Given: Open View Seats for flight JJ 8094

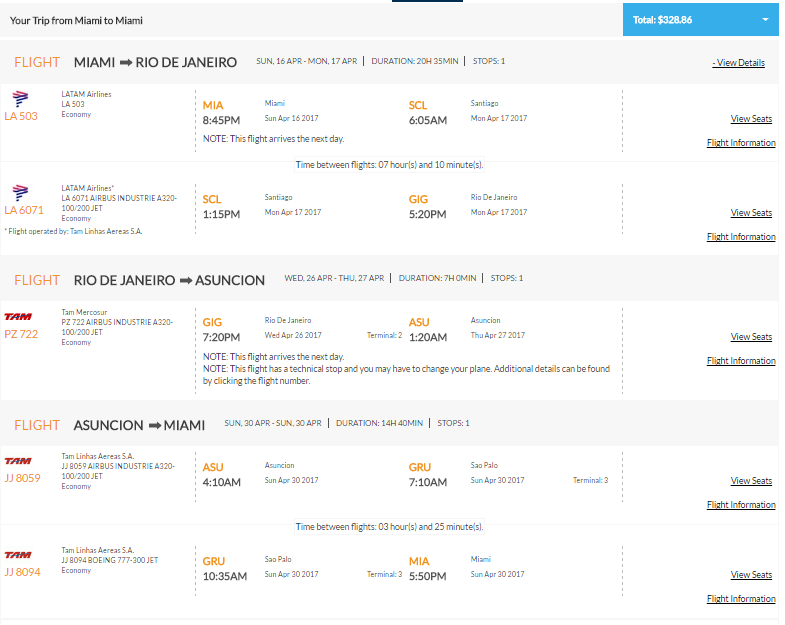Looking at the screenshot, I should pyautogui.click(x=751, y=575).
